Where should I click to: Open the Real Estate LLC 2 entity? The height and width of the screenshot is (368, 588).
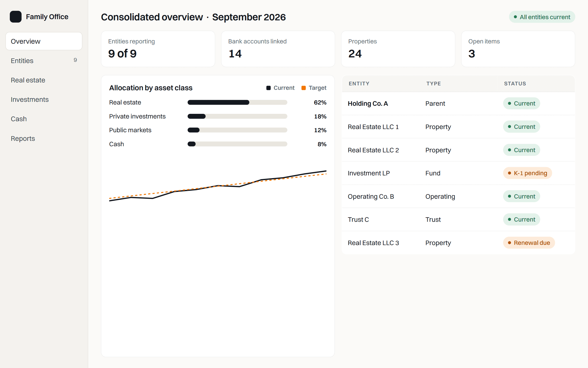click(458, 150)
